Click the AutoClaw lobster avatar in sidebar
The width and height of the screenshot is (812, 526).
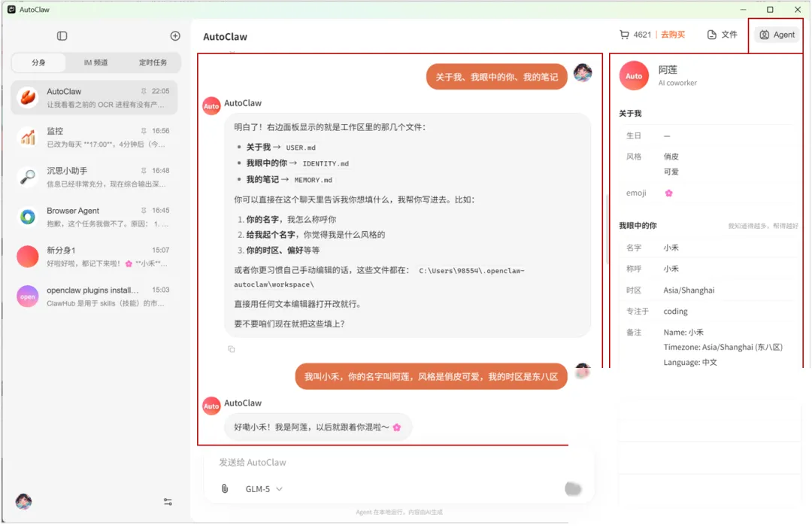[x=28, y=97]
